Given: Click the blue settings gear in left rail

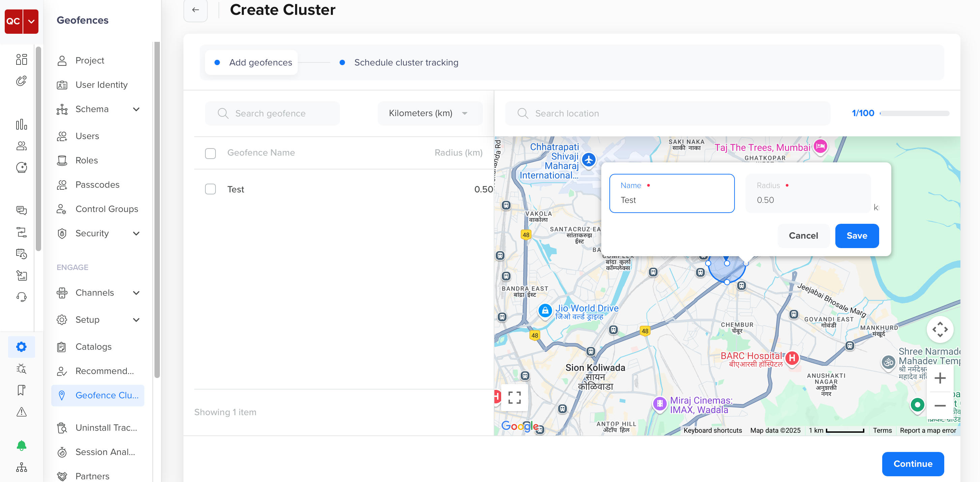Looking at the screenshot, I should (x=21, y=346).
